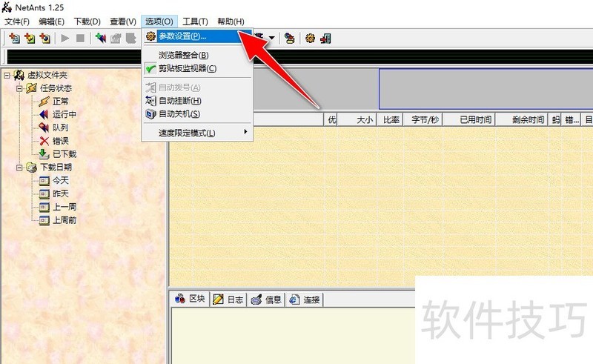This screenshot has height=364, width=593.
Task: Click the first add-job toolbar icon
Action: 14,39
